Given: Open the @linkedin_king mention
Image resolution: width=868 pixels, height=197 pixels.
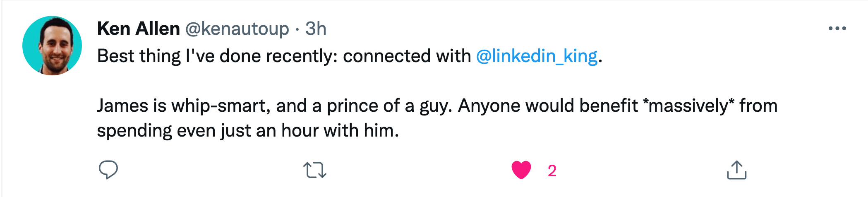Looking at the screenshot, I should point(537,56).
